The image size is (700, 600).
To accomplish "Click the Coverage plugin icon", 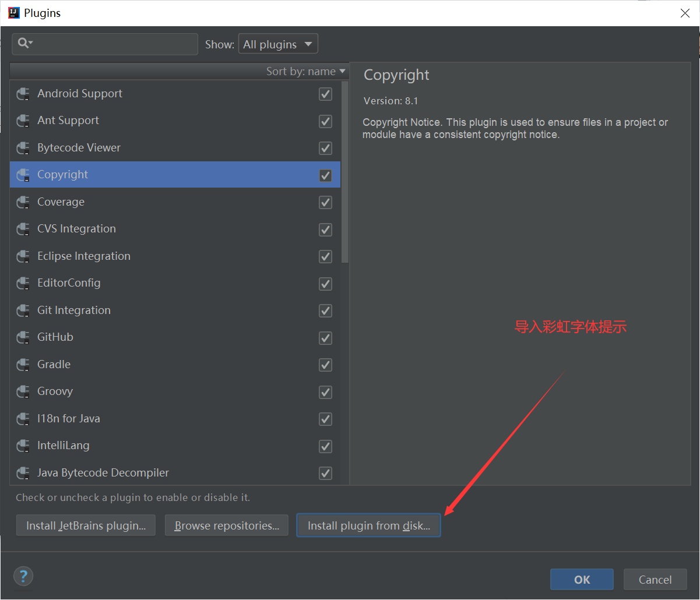I will (x=23, y=202).
